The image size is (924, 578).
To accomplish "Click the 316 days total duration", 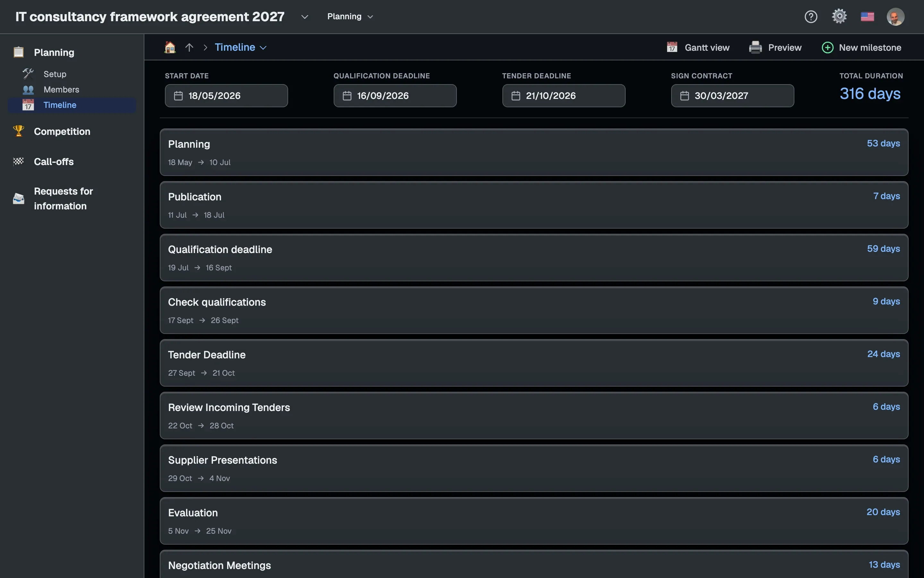I will (870, 94).
